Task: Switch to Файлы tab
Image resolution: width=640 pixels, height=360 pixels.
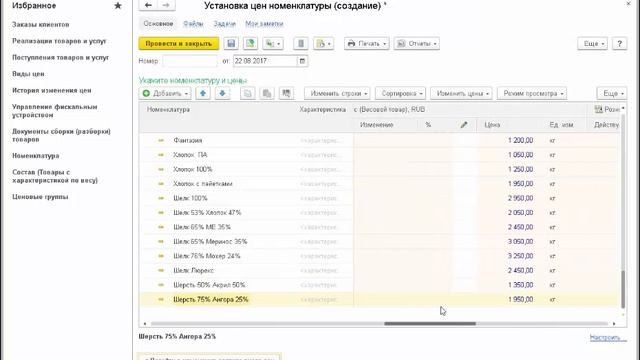Action: [x=193, y=24]
